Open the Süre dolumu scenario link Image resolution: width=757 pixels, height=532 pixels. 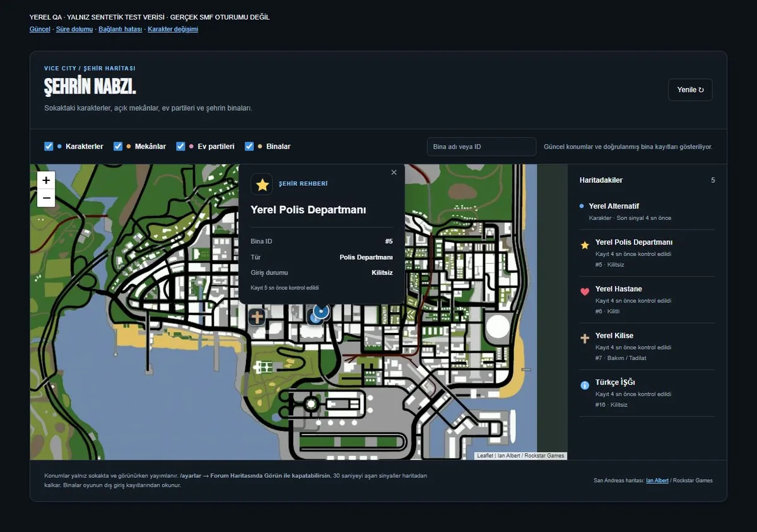tap(74, 29)
